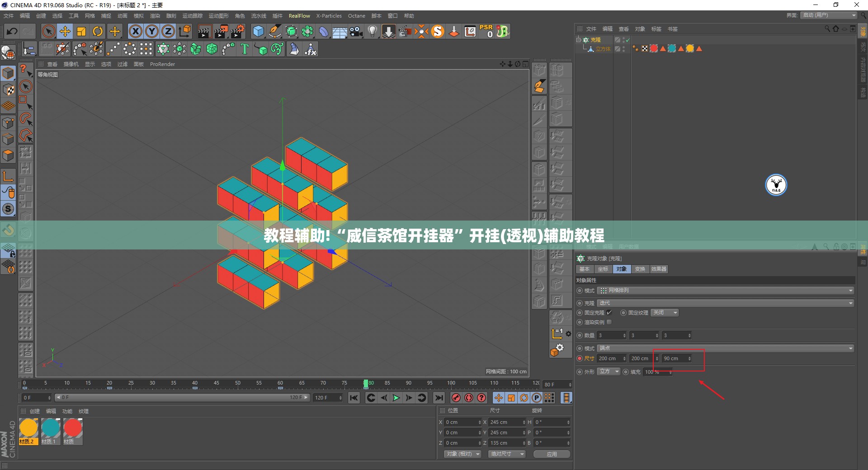Click the light bulb Light object icon
Screen dimensions: 868x470
pos(372,31)
